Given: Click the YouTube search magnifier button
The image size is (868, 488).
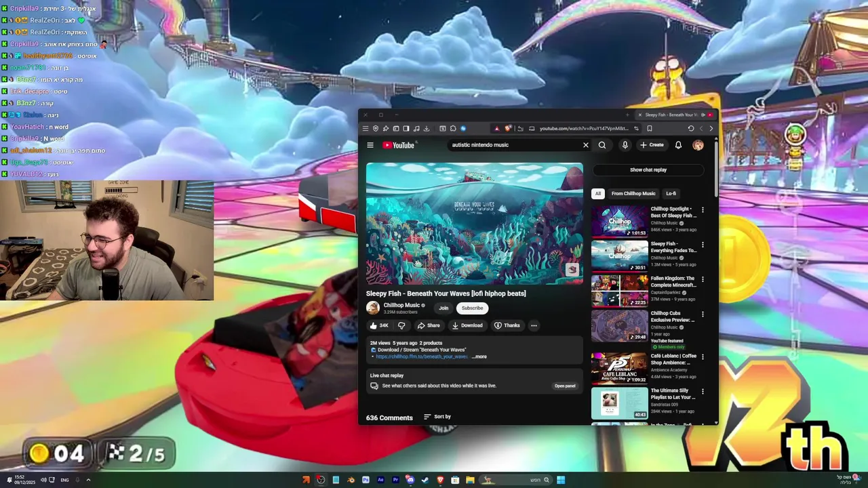Looking at the screenshot, I should click(602, 145).
